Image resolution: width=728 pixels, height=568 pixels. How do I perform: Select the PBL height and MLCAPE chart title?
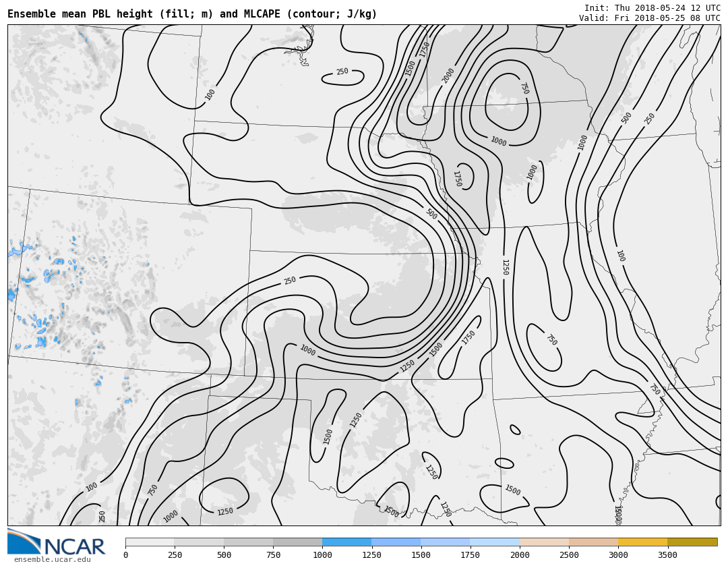click(x=192, y=14)
